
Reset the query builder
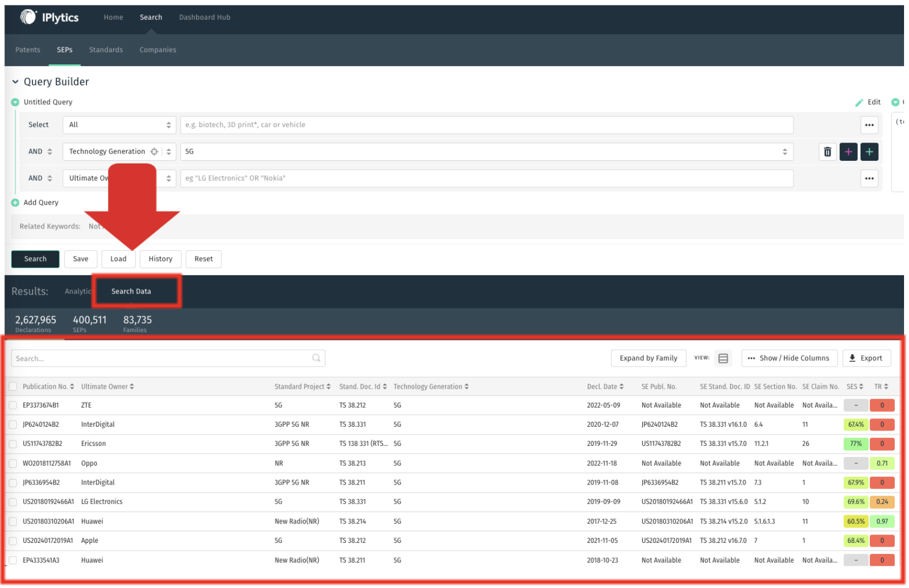tap(203, 259)
